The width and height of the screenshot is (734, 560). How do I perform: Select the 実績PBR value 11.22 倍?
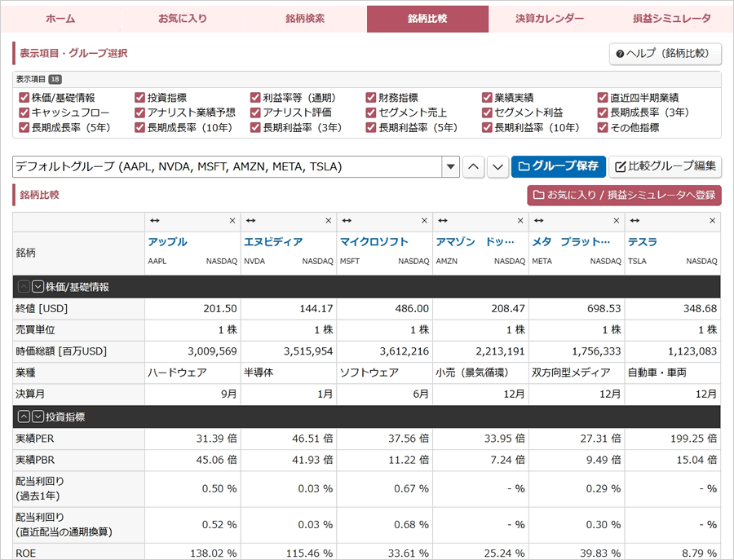coord(409,460)
